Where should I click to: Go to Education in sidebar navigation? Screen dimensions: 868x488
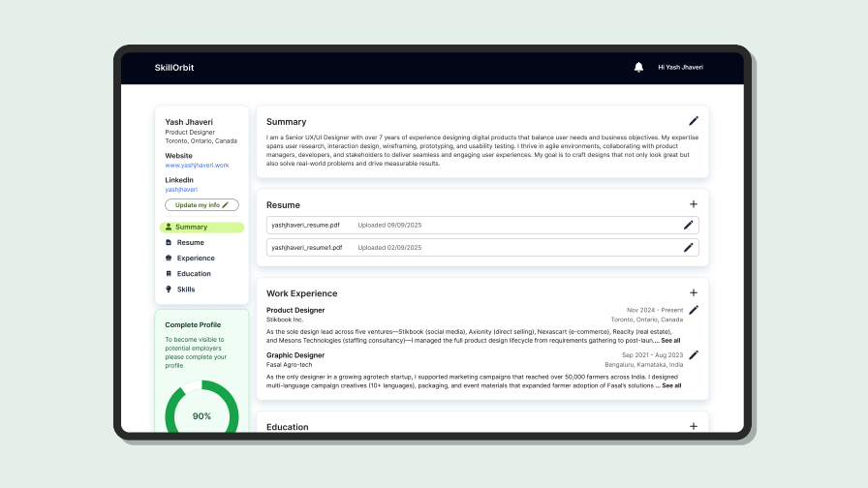pyautogui.click(x=188, y=273)
